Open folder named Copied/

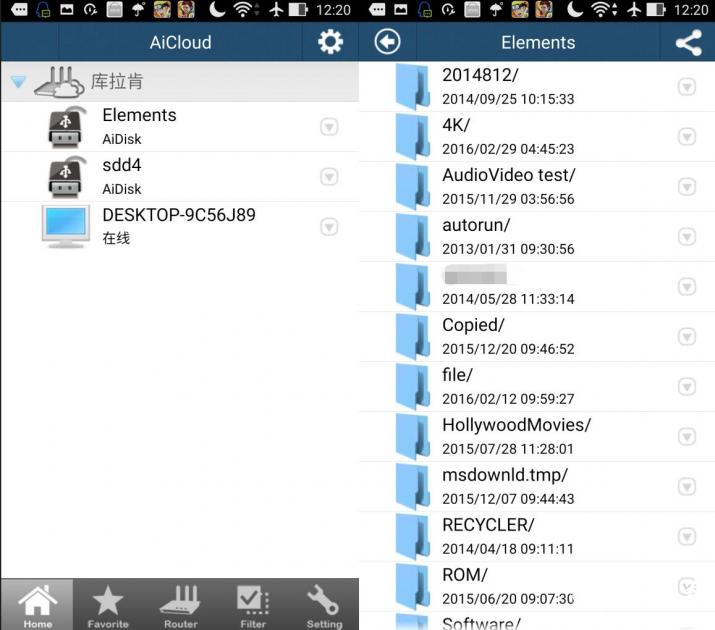coord(537,337)
